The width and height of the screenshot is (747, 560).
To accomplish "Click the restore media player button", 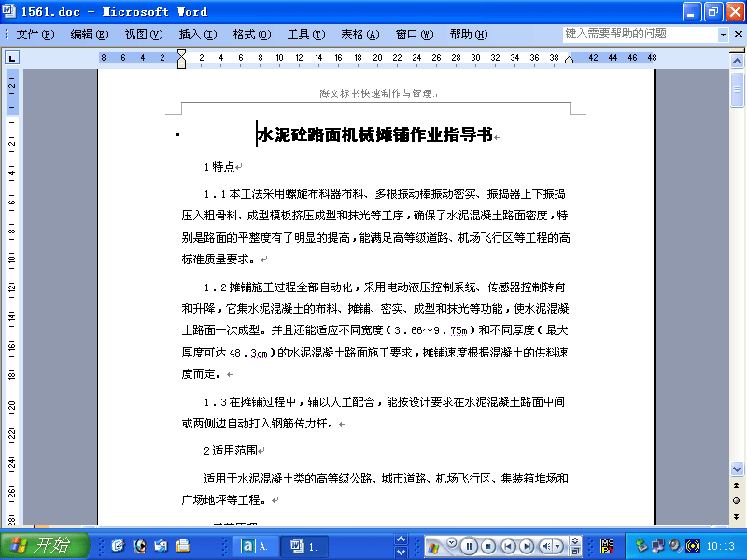I will pyautogui.click(x=575, y=551).
